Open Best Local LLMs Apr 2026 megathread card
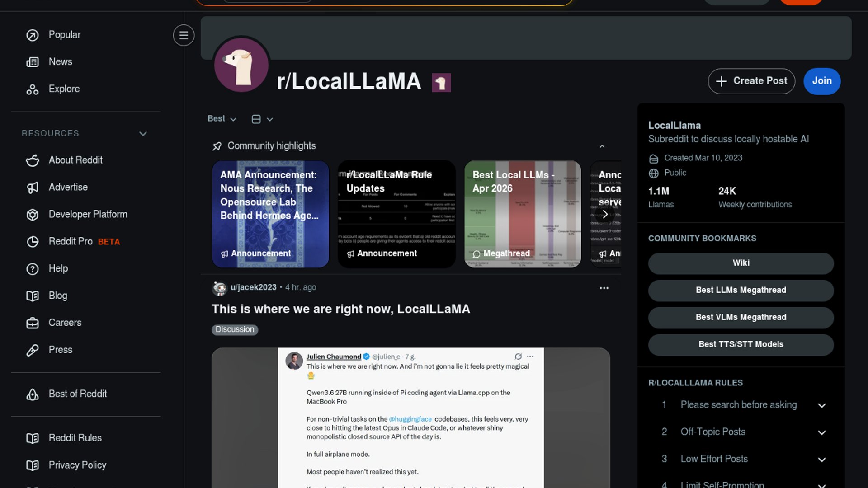 [523, 214]
